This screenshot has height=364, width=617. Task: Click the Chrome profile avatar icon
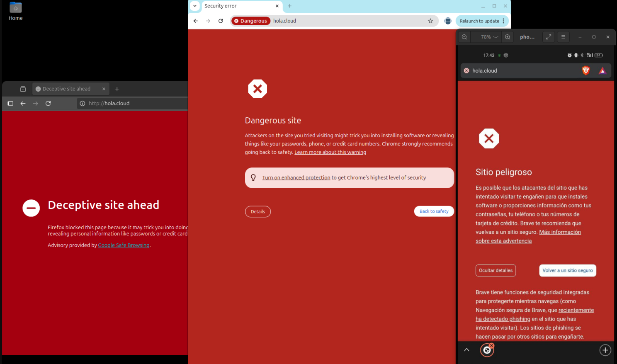point(448,21)
